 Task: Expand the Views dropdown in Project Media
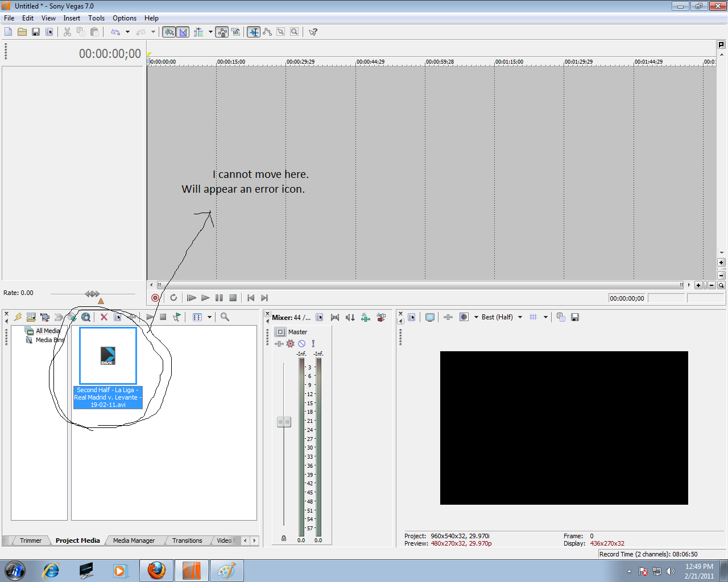(x=209, y=317)
